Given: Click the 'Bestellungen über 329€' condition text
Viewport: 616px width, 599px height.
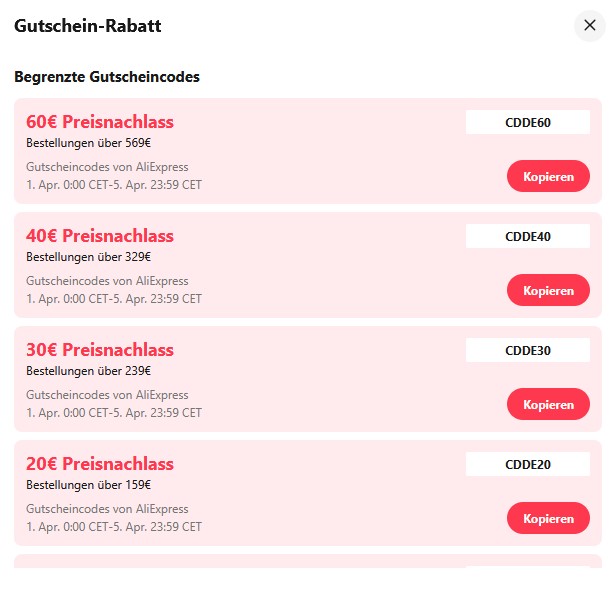Looking at the screenshot, I should pyautogui.click(x=89, y=257).
